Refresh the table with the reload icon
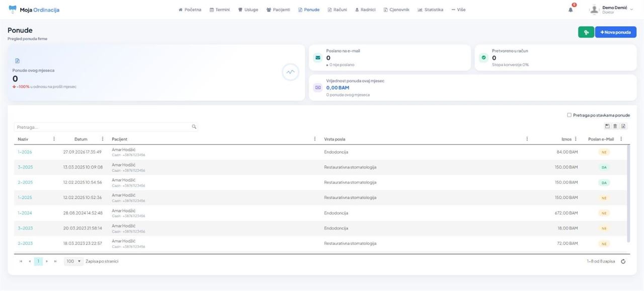 [x=623, y=261]
